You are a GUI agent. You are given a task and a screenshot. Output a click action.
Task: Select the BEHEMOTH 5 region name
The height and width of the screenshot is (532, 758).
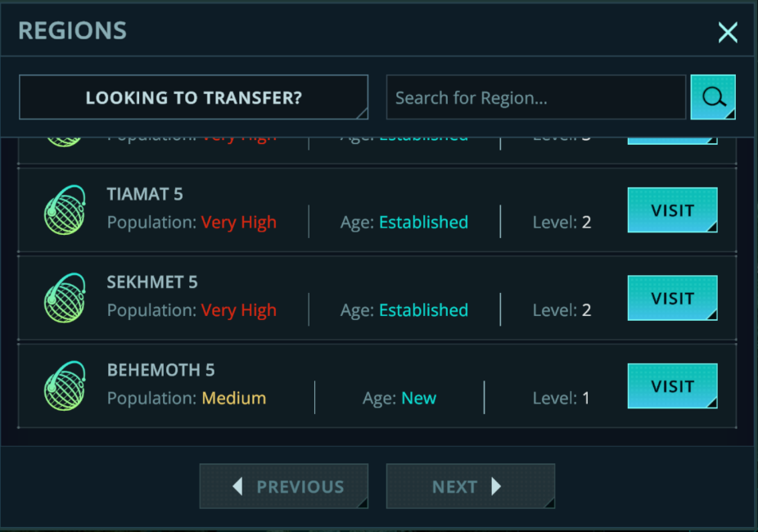160,371
